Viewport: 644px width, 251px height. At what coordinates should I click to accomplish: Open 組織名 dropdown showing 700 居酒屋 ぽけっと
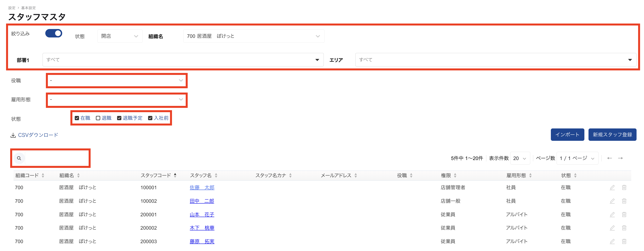tap(254, 36)
